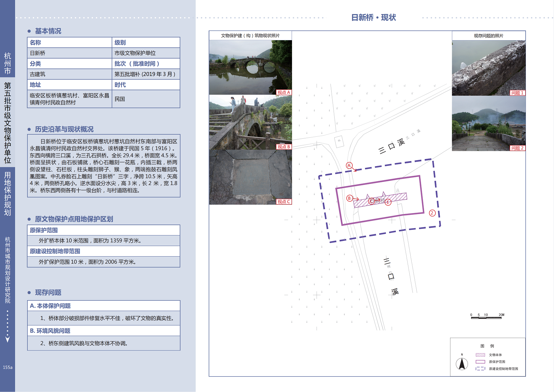Screen dimensions: 554x392
Task: Click the north arrow compass icon
Action: coord(462,364)
